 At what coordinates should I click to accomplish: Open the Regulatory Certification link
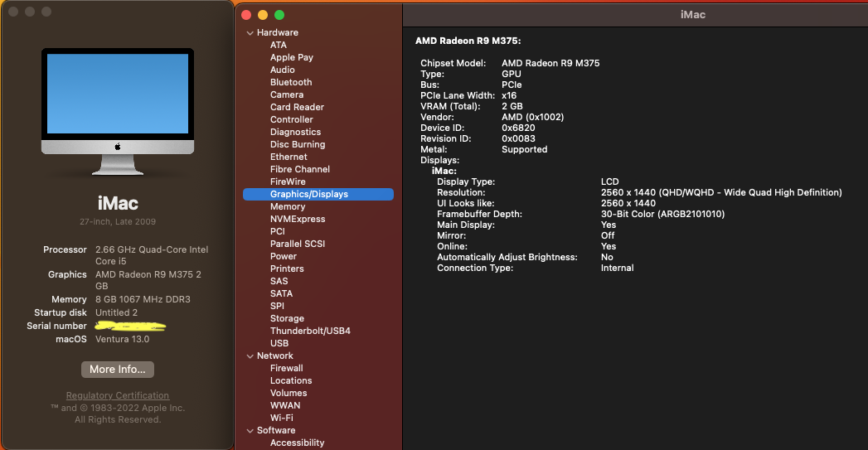(x=118, y=396)
